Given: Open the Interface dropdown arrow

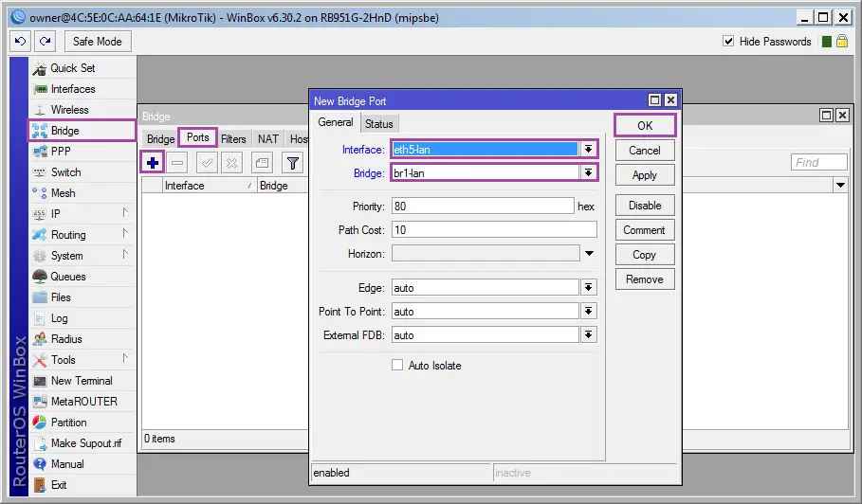Looking at the screenshot, I should [x=588, y=150].
